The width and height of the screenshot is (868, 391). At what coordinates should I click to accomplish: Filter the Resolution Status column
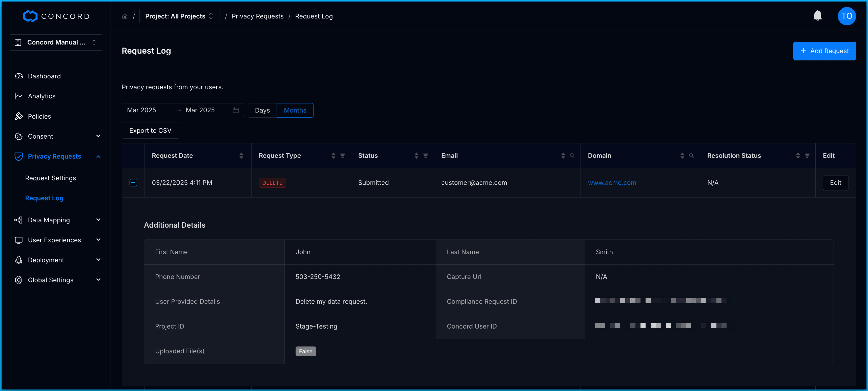807,156
